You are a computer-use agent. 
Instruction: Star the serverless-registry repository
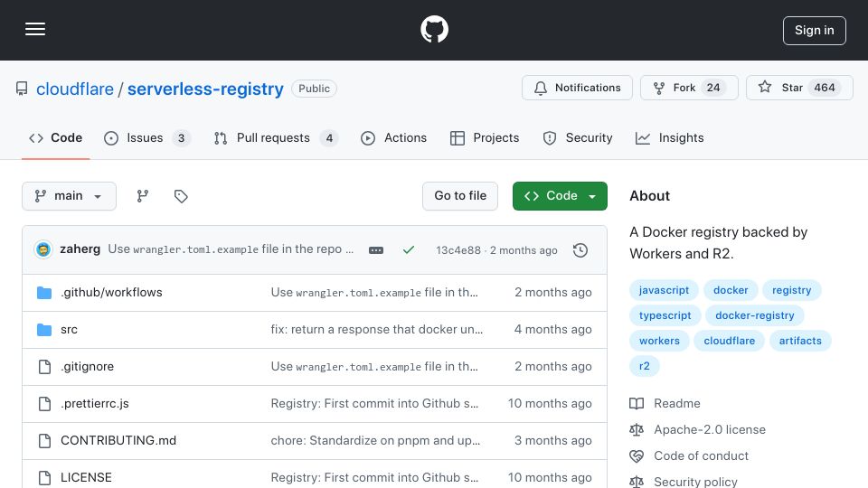point(798,88)
